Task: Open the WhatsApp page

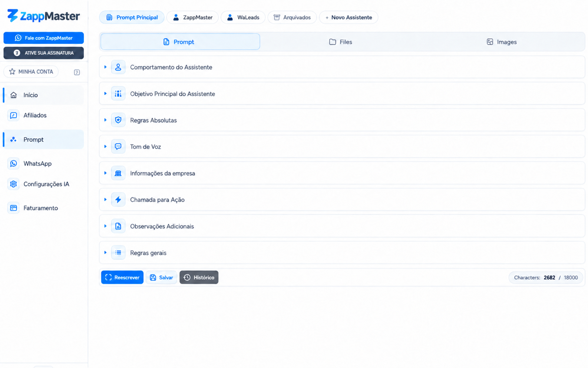Action: 44,164
